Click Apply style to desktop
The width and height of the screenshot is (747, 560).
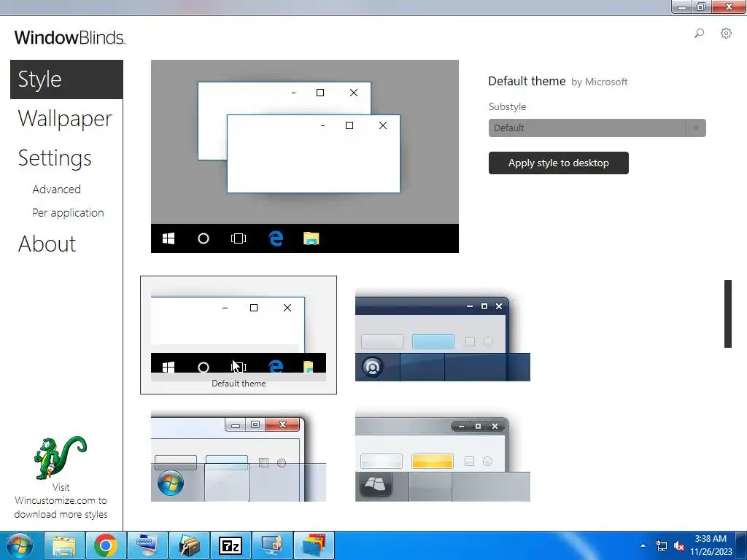[558, 163]
